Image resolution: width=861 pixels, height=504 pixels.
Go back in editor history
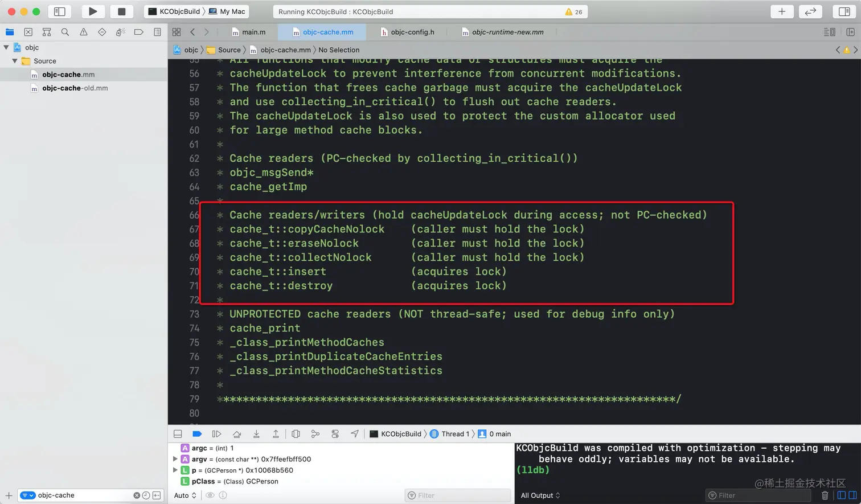pyautogui.click(x=192, y=32)
